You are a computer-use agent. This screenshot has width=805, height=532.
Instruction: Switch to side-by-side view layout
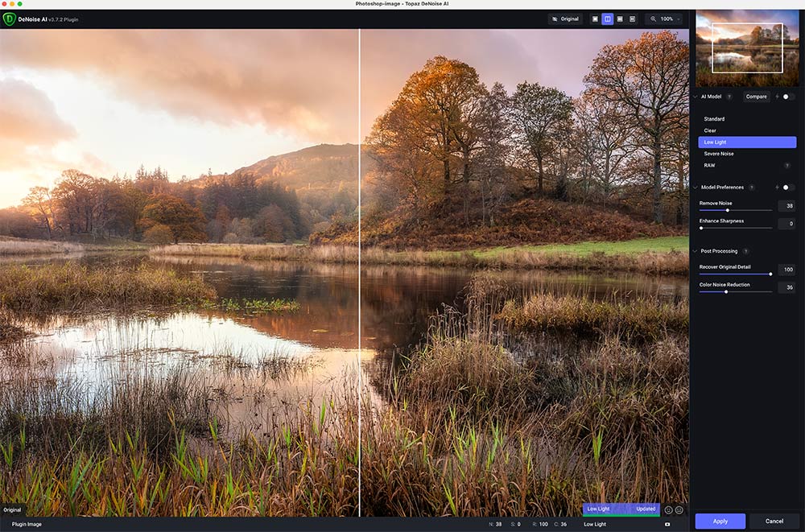620,19
